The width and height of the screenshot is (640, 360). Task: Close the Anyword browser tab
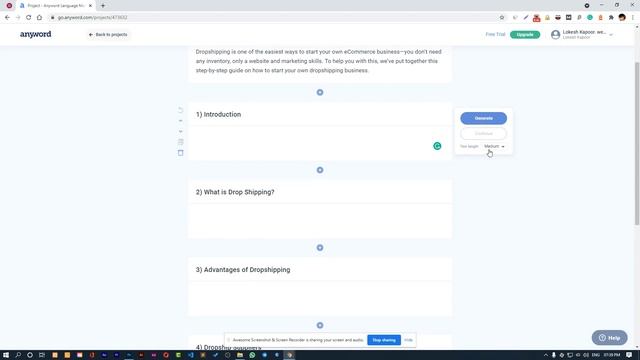tap(90, 6)
